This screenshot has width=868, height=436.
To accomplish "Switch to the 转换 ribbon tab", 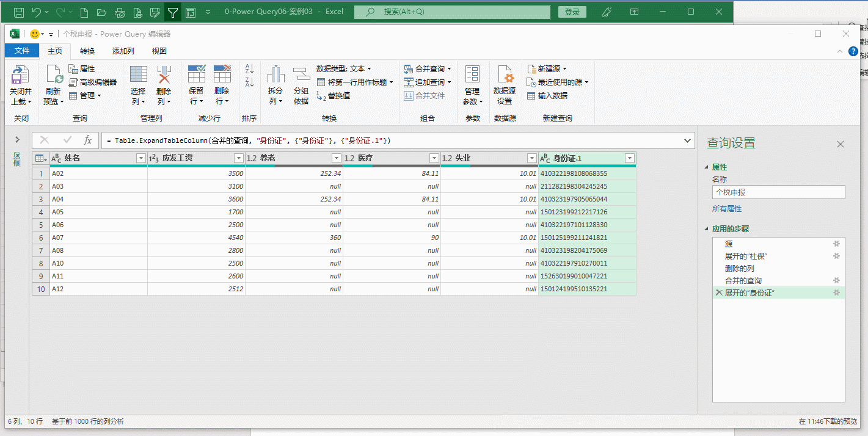I will [x=87, y=51].
